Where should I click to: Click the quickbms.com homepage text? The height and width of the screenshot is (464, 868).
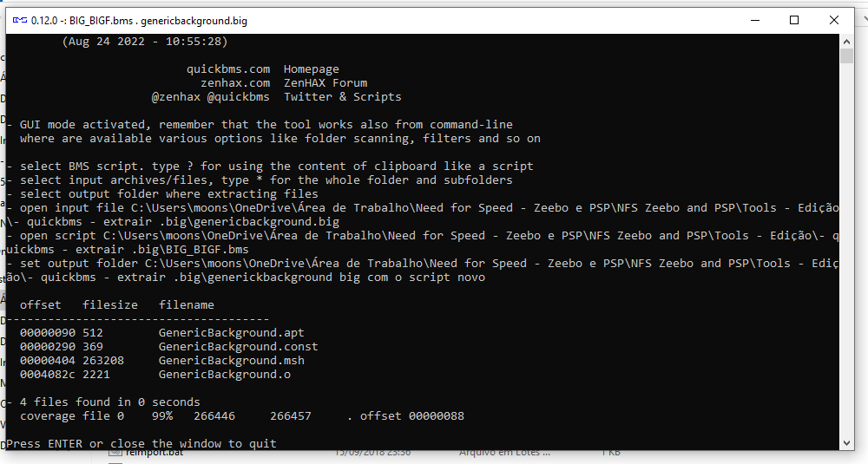pyautogui.click(x=228, y=69)
